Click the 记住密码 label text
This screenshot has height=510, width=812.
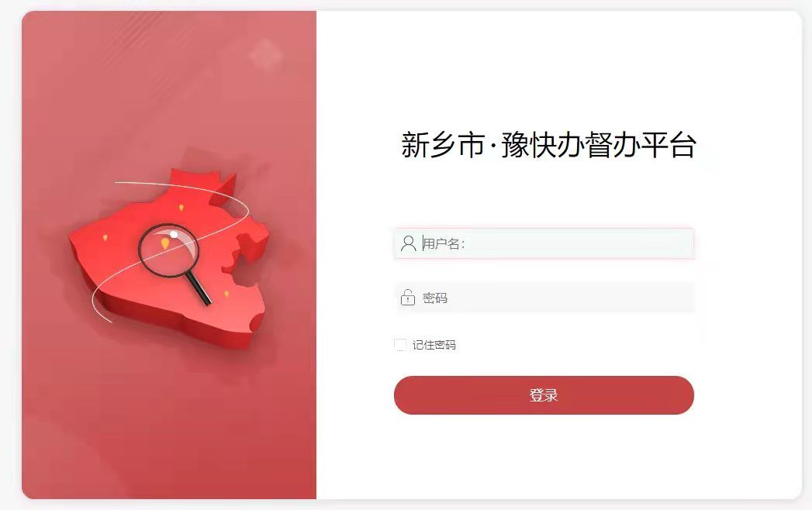click(x=434, y=345)
